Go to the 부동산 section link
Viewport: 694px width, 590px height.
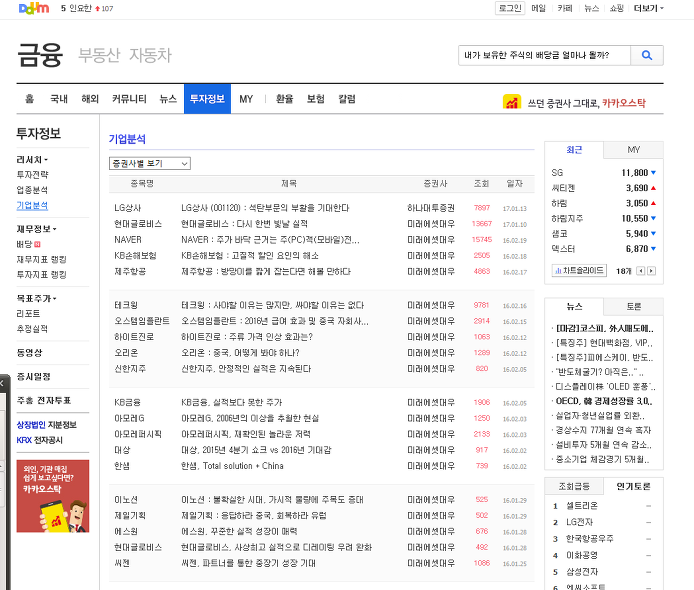click(100, 55)
